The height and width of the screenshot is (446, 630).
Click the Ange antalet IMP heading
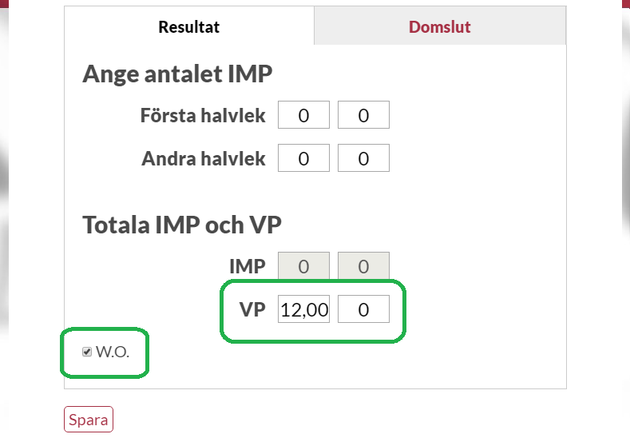point(177,74)
